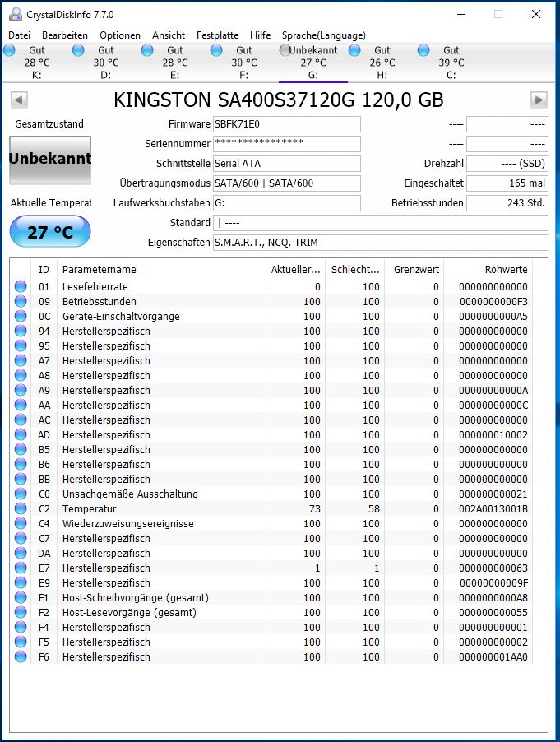This screenshot has width=560, height=742.
Task: Click status icon of row ID C7
Action: tap(21, 538)
